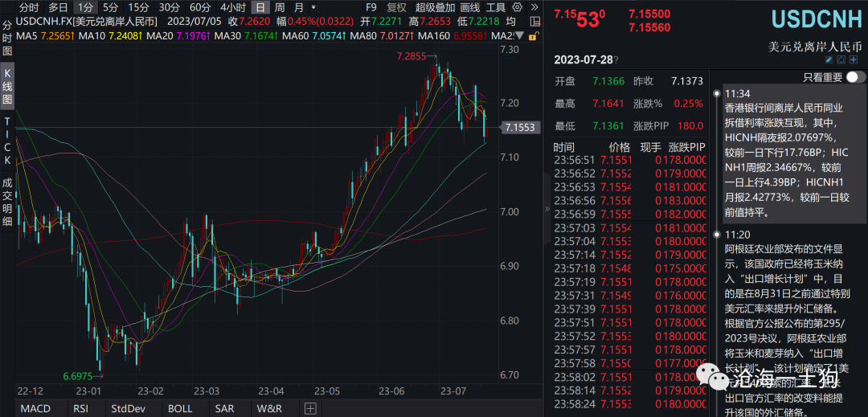Screen dimensions: 868x417
Task: Toggle 复权 price adjustment option
Action: [396, 7]
